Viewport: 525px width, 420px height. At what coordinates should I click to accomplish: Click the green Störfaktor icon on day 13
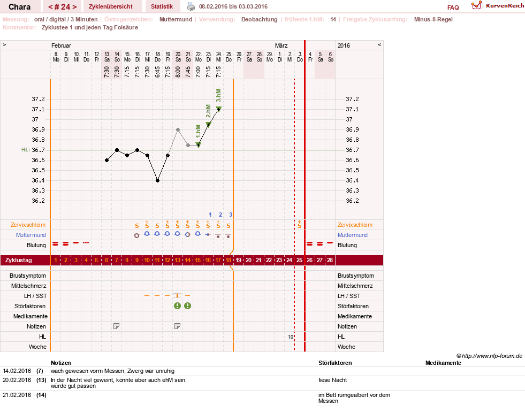tap(178, 306)
